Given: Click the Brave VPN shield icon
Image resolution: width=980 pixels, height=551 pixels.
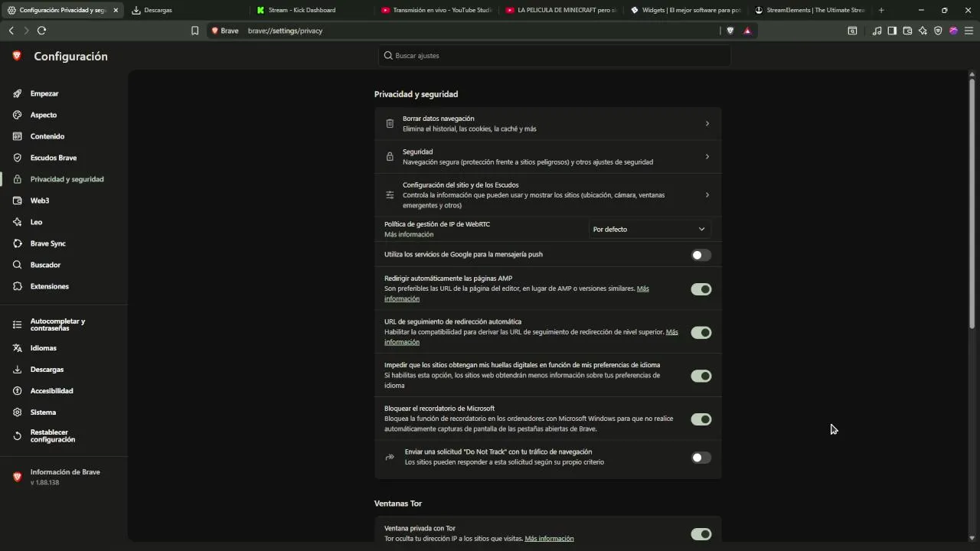Looking at the screenshot, I should 938,31.
